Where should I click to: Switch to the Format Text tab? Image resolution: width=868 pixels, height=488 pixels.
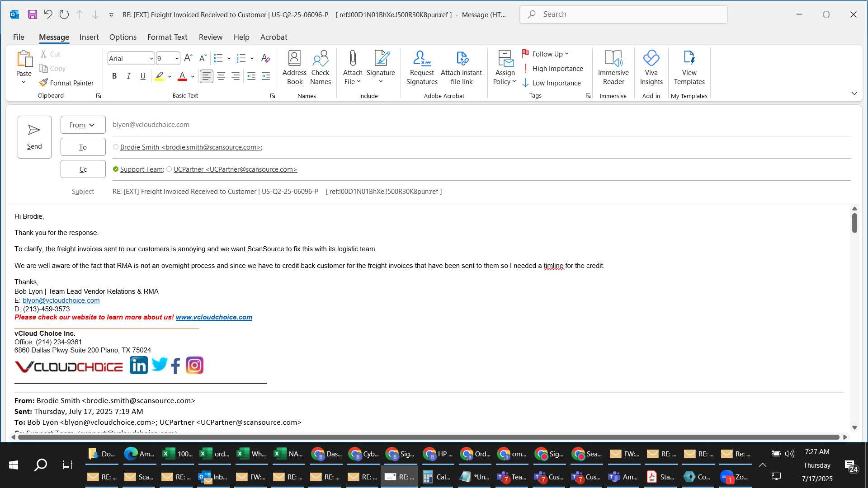[167, 37]
